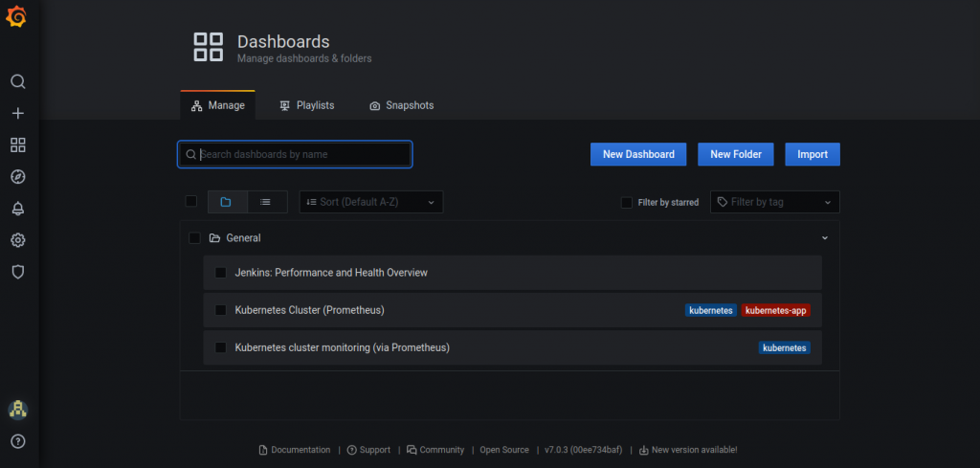This screenshot has height=468, width=980.
Task: Collapse the General folder chevron
Action: click(x=824, y=238)
